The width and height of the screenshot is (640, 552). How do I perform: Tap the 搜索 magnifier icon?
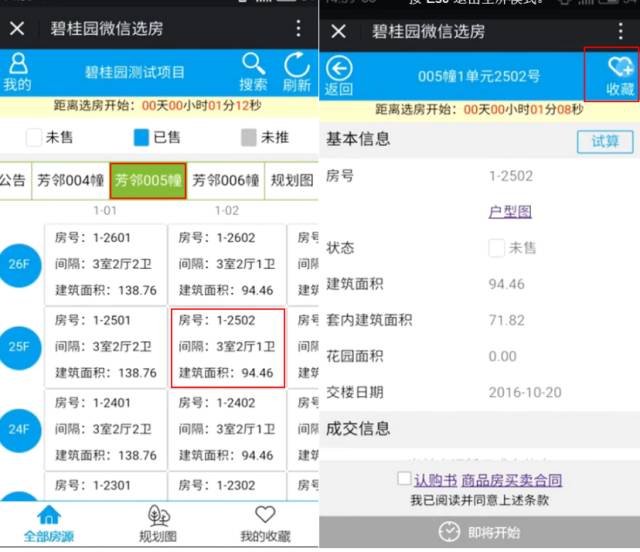[253, 72]
